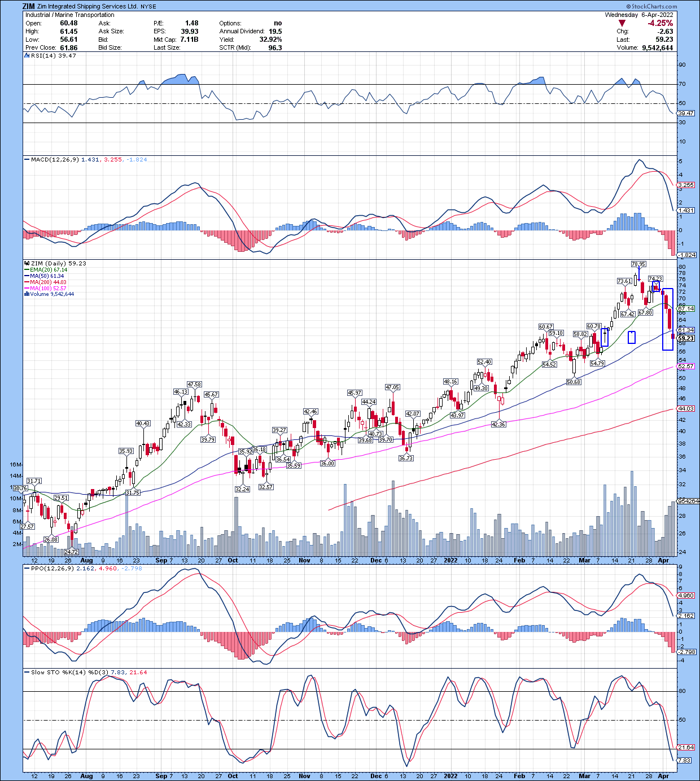Click the 36.73 low price label

click(406, 459)
